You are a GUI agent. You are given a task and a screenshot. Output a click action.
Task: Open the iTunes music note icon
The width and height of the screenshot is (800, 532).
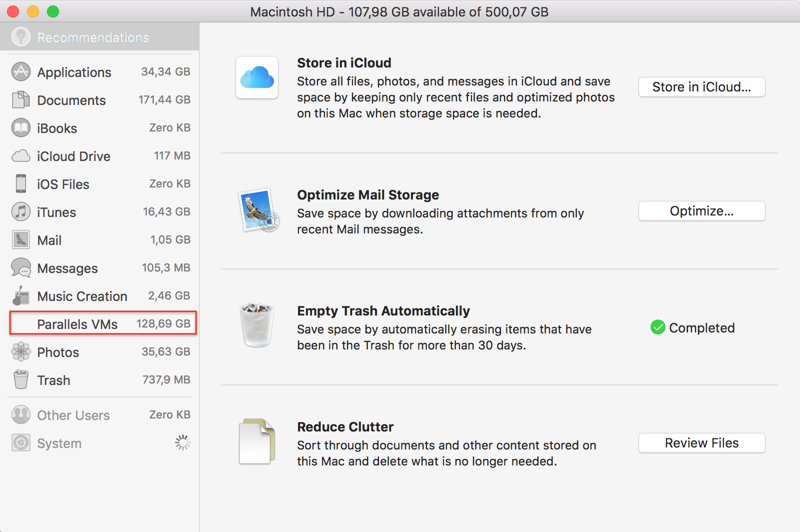(21, 212)
